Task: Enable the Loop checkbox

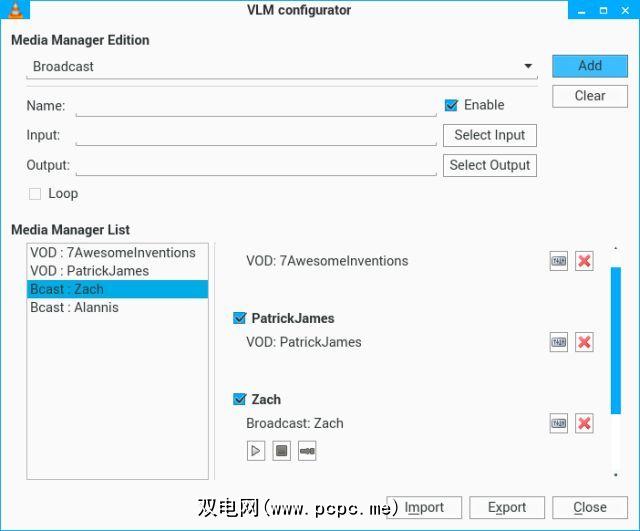Action: point(35,194)
